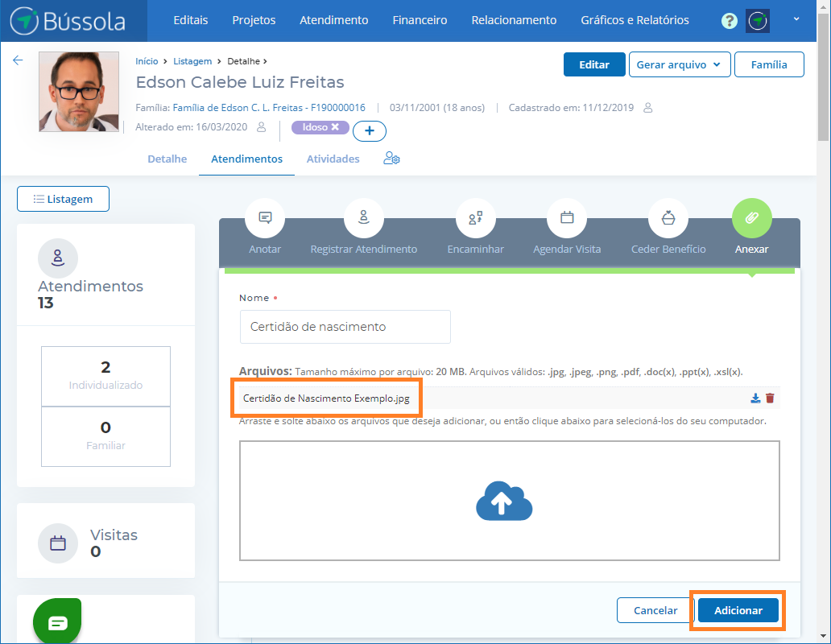Add a new tag with plus button
Image resolution: width=831 pixels, height=644 pixels.
[370, 130]
